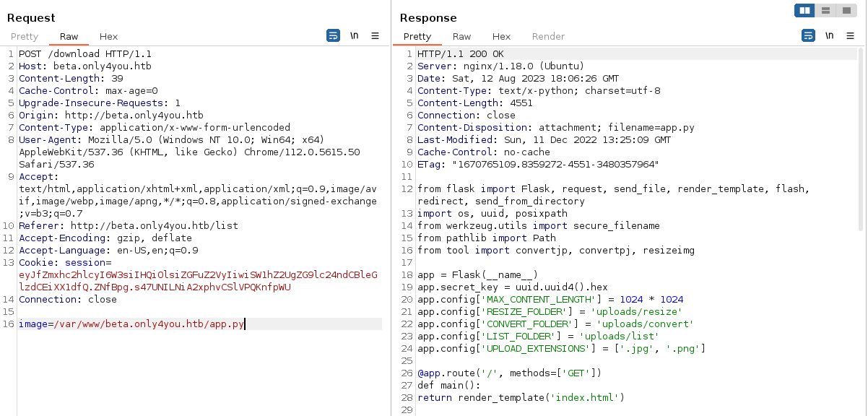Toggle word wrap in the Response panel

pyautogui.click(x=808, y=35)
